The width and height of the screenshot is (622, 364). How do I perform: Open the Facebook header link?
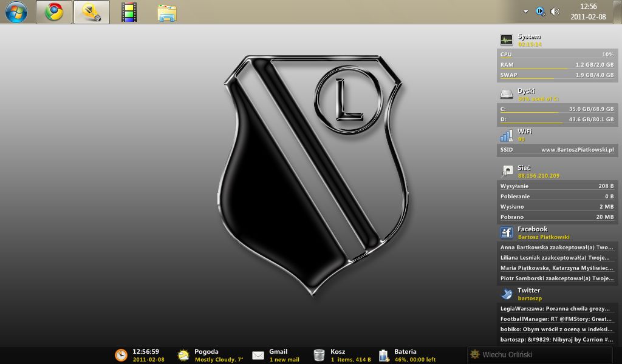coord(532,229)
